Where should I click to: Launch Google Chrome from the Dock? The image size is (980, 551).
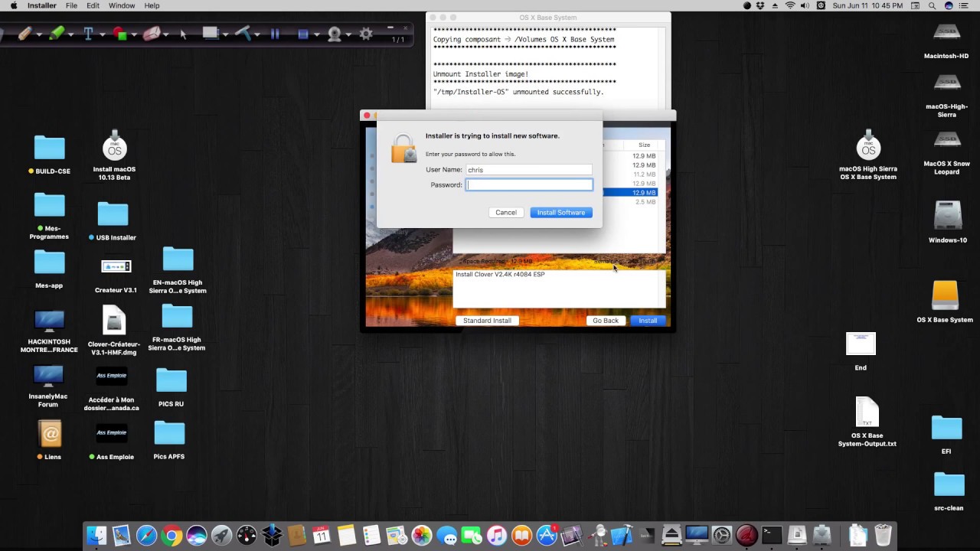[171, 535]
